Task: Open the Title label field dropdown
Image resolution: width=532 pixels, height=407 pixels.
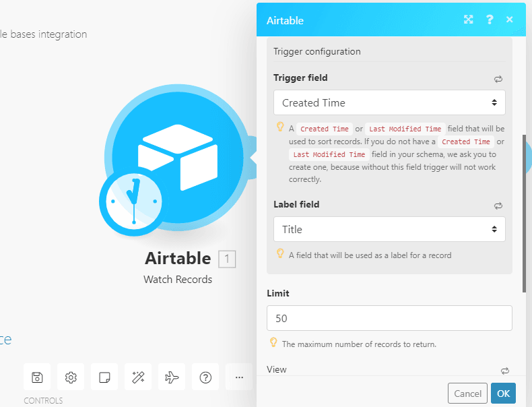Action: click(x=389, y=229)
